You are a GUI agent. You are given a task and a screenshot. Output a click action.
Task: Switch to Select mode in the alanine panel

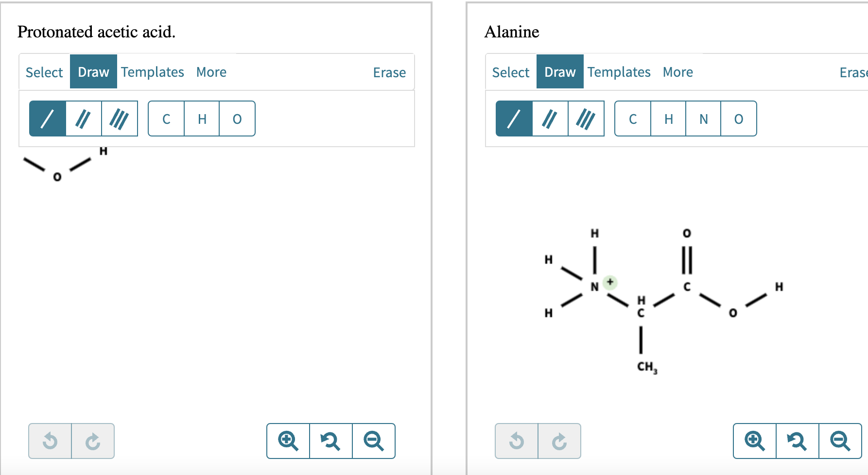click(x=510, y=72)
